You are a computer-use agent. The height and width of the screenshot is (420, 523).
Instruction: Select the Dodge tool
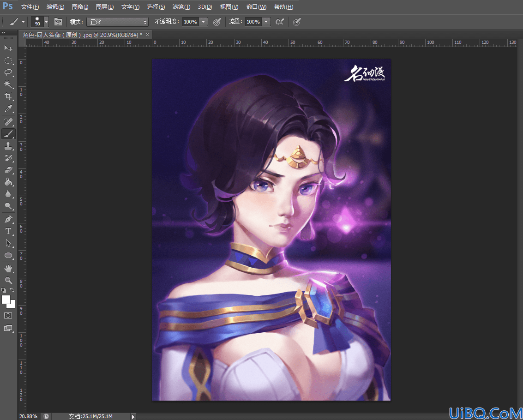(x=8, y=206)
